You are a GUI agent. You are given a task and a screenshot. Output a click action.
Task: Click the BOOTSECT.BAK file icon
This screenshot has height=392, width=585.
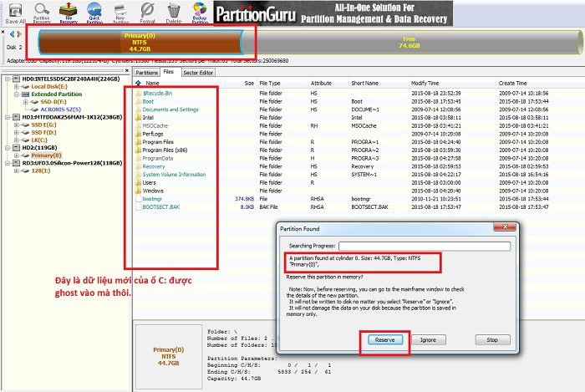click(x=139, y=207)
